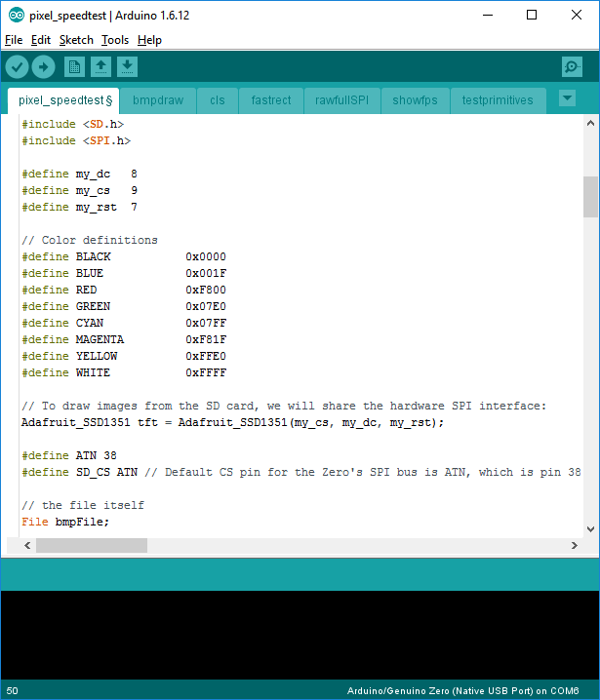Close the Arduino window
This screenshot has height=700, width=600.
pyautogui.click(x=577, y=16)
